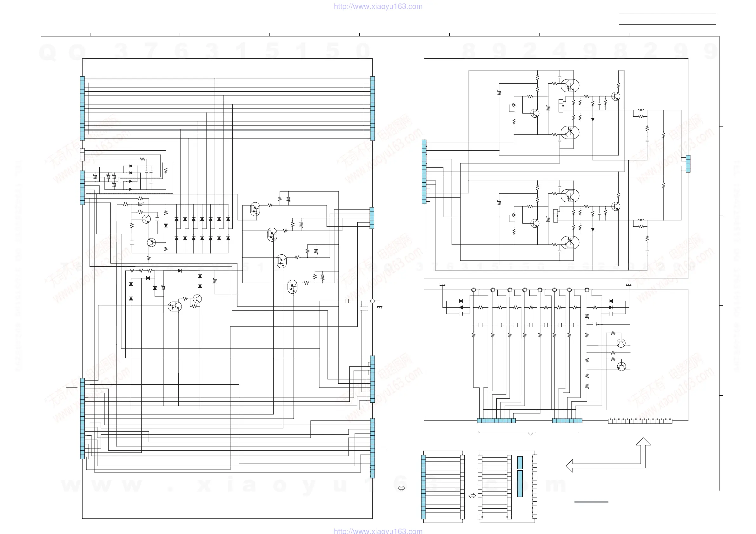Click the tall blue bar in the connector table
Screen dimensions: 756x534
tap(520, 484)
